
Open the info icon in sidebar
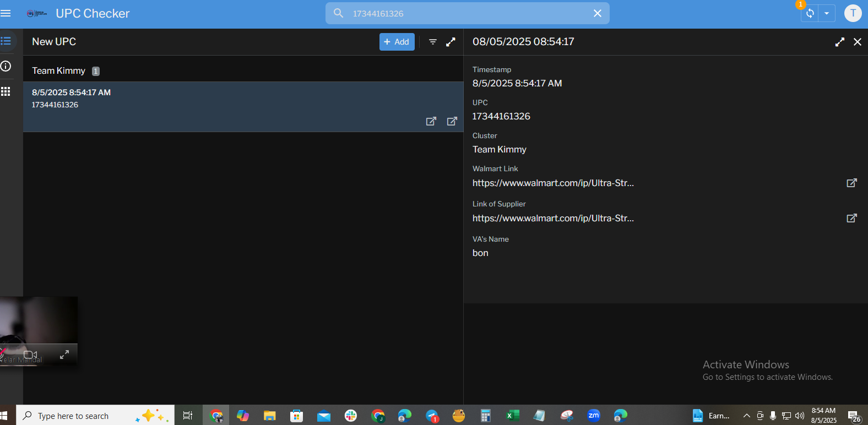pyautogui.click(x=6, y=66)
